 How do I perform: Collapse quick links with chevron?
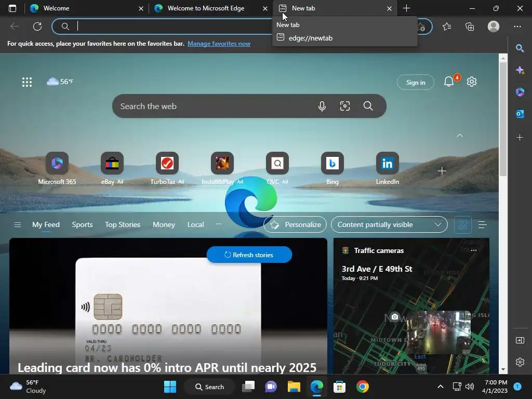pos(460,136)
